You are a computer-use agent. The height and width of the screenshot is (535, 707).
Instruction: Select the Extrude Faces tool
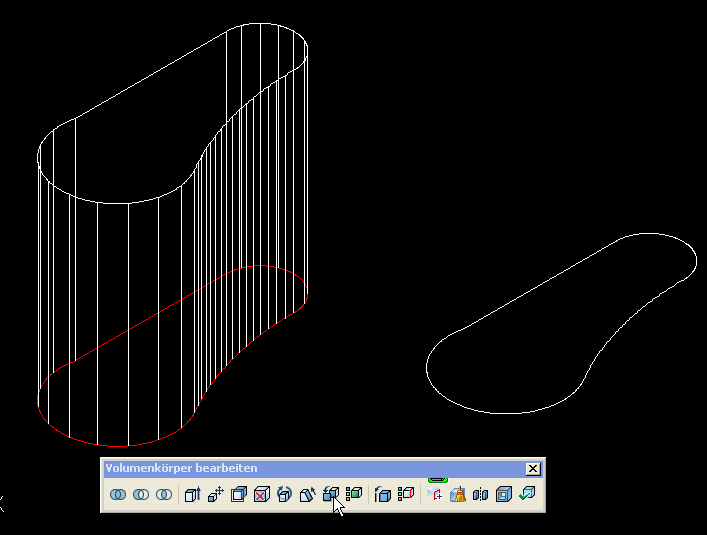pos(193,494)
